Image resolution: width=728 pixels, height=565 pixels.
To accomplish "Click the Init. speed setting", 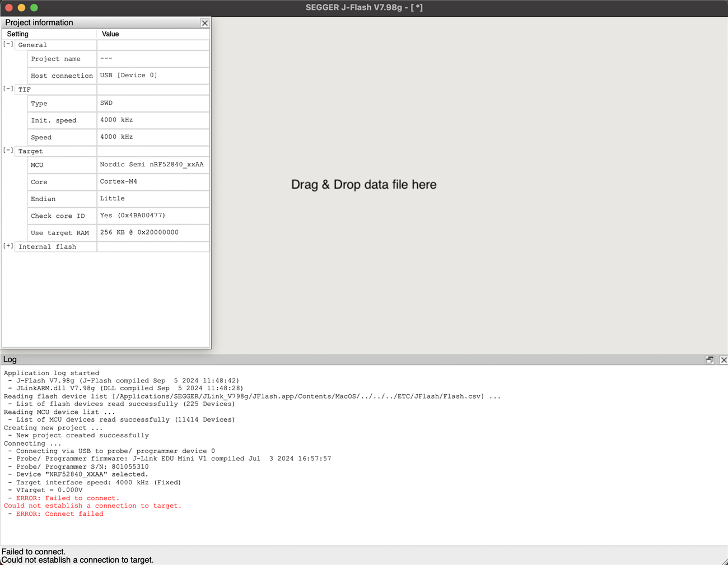I will click(62, 120).
